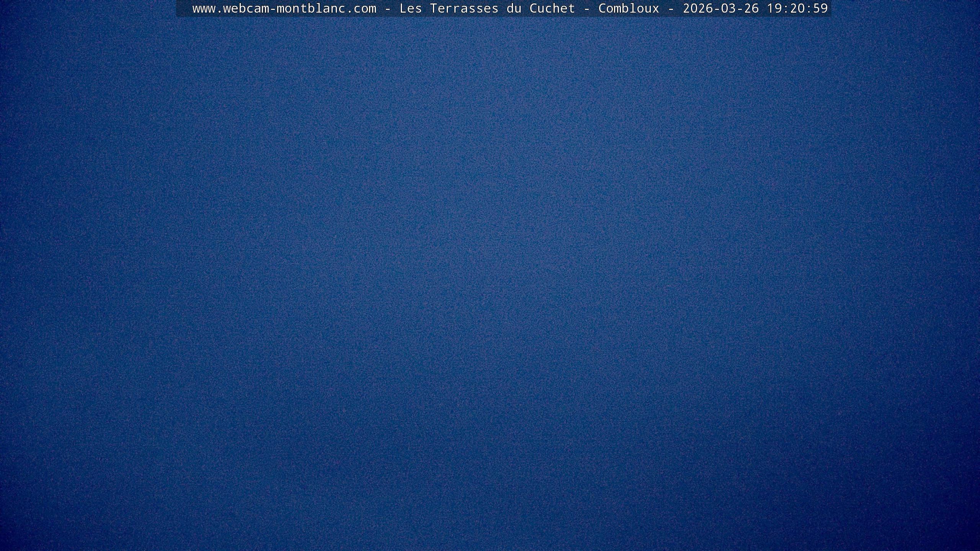
Task: Click the 'Les Terrasses du Cuchet' label
Action: (487, 8)
